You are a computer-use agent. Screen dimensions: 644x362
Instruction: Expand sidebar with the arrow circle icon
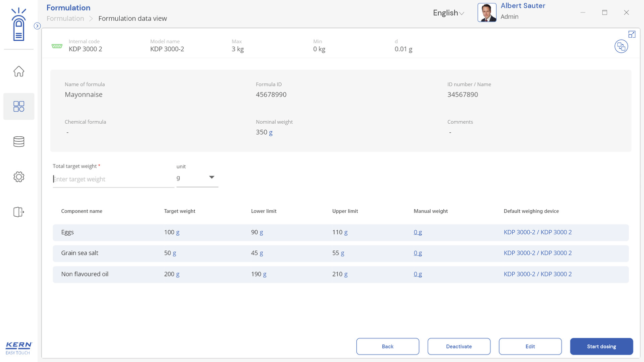pos(37,26)
